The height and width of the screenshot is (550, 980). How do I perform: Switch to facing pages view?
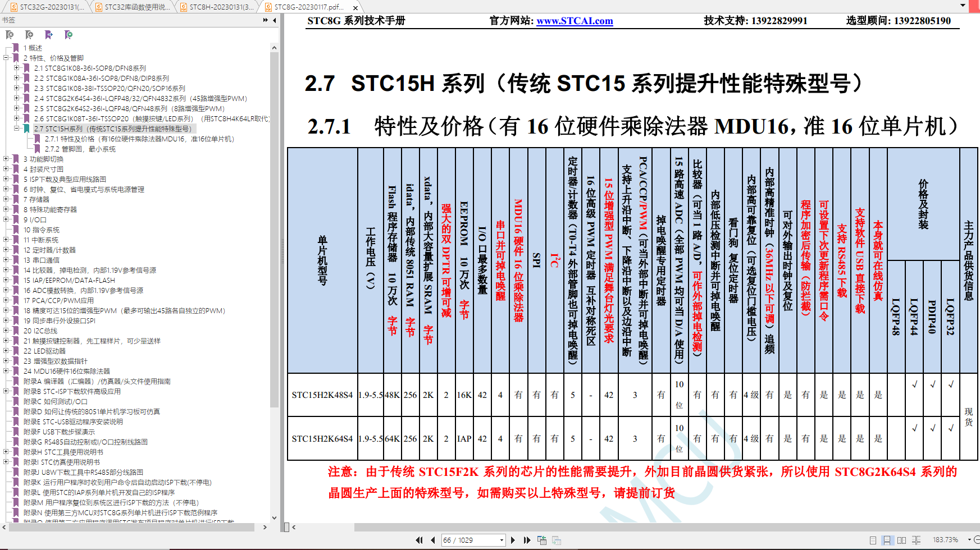point(901,540)
